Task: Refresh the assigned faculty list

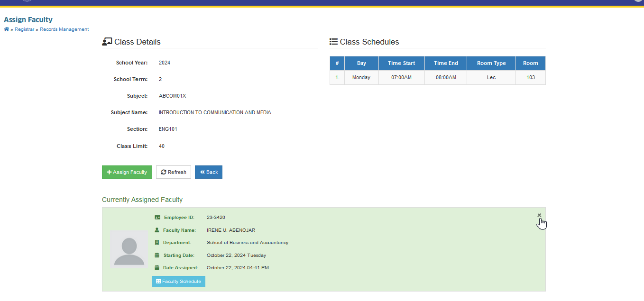Action: tap(174, 172)
